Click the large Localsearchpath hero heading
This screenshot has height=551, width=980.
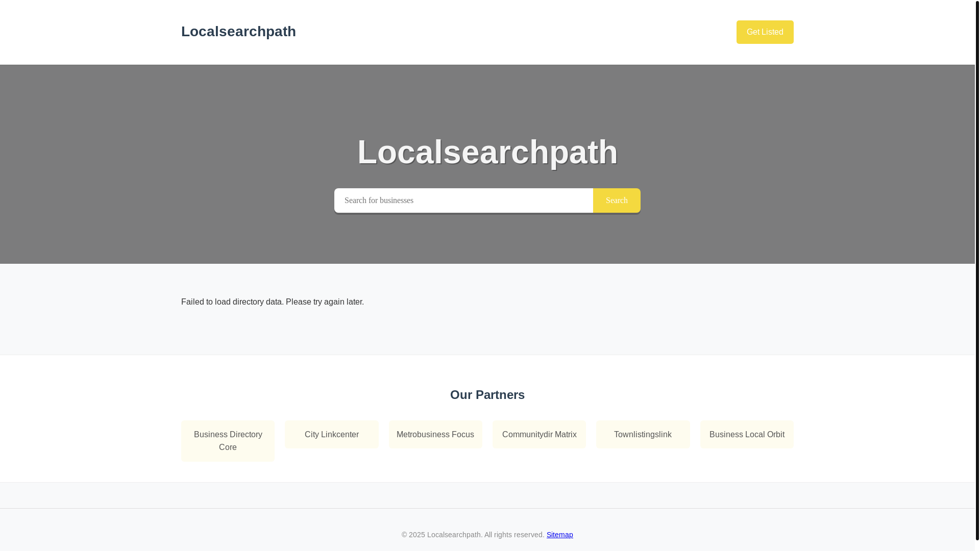(x=487, y=152)
